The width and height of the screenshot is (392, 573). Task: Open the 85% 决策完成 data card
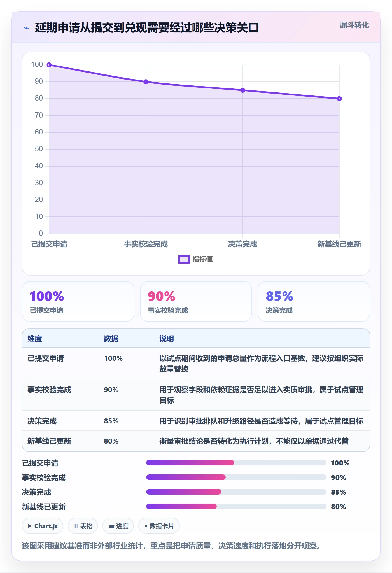click(x=314, y=301)
